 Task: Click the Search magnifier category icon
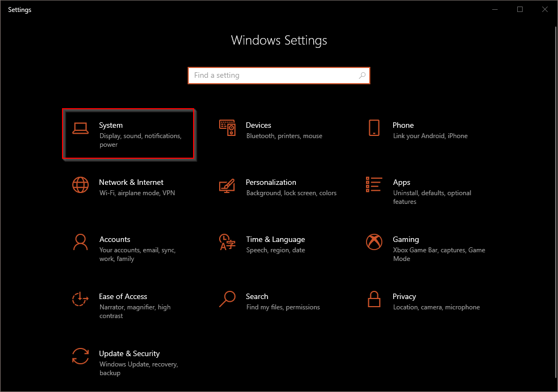227,299
